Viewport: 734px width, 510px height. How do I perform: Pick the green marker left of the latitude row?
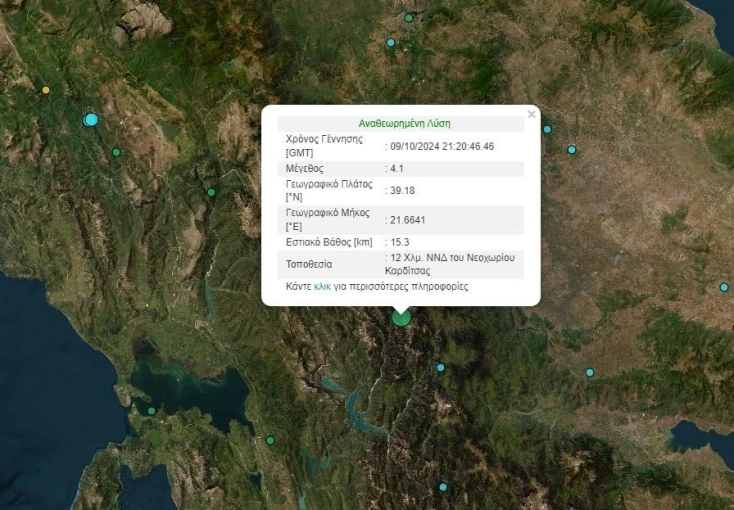[211, 192]
